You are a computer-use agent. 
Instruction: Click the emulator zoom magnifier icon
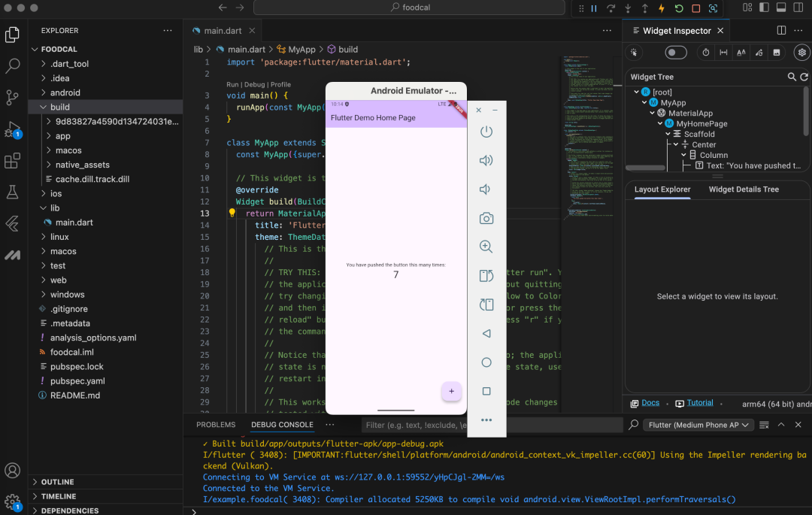tap(486, 247)
